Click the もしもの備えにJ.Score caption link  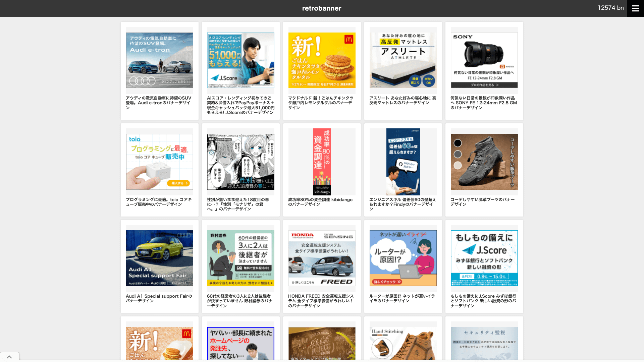click(x=483, y=301)
